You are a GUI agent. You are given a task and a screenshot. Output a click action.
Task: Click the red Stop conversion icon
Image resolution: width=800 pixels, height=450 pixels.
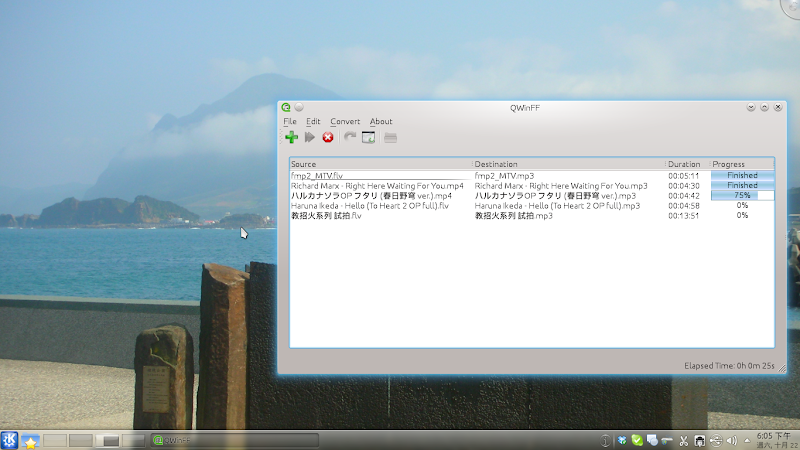pyautogui.click(x=328, y=137)
